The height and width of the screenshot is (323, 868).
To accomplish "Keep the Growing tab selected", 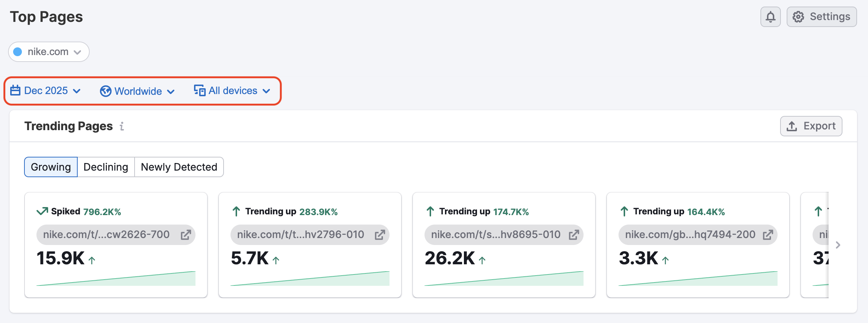I will coord(50,167).
